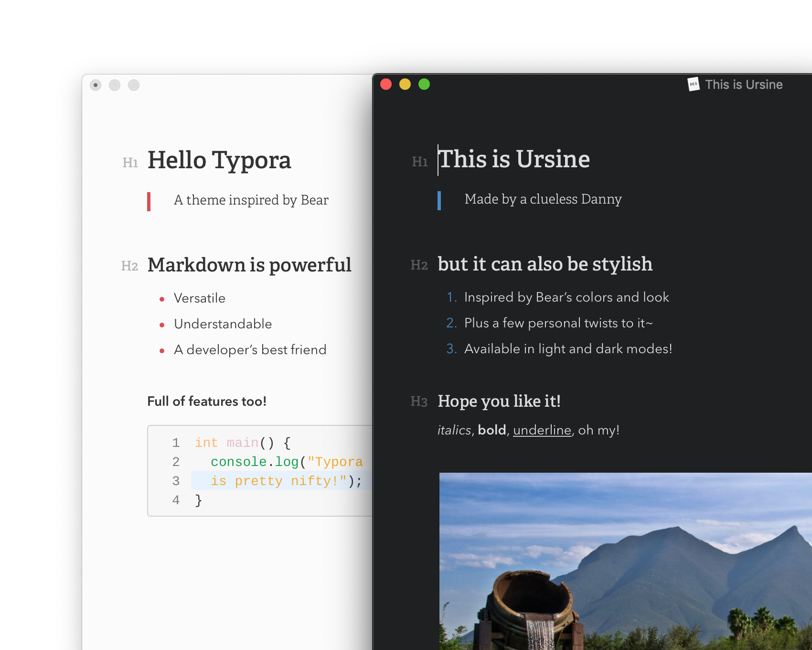Click the 'Hope you like it!' heading
This screenshot has height=650, width=812.
(x=499, y=401)
